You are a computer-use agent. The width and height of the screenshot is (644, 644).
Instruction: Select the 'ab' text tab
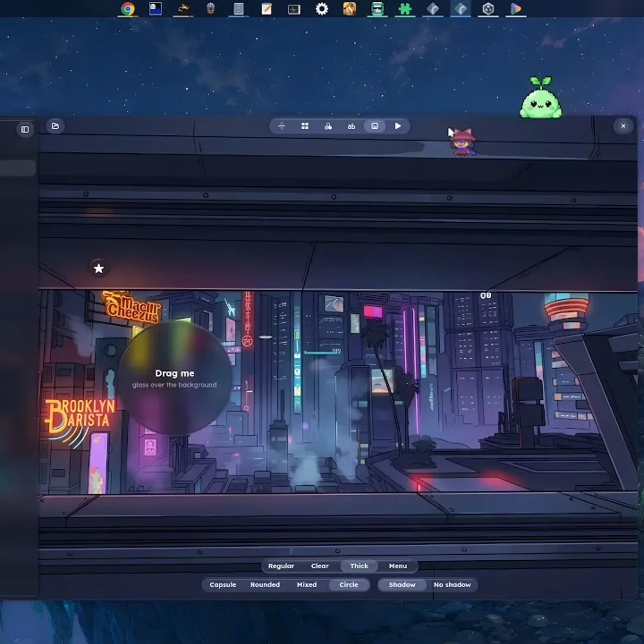pos(351,126)
